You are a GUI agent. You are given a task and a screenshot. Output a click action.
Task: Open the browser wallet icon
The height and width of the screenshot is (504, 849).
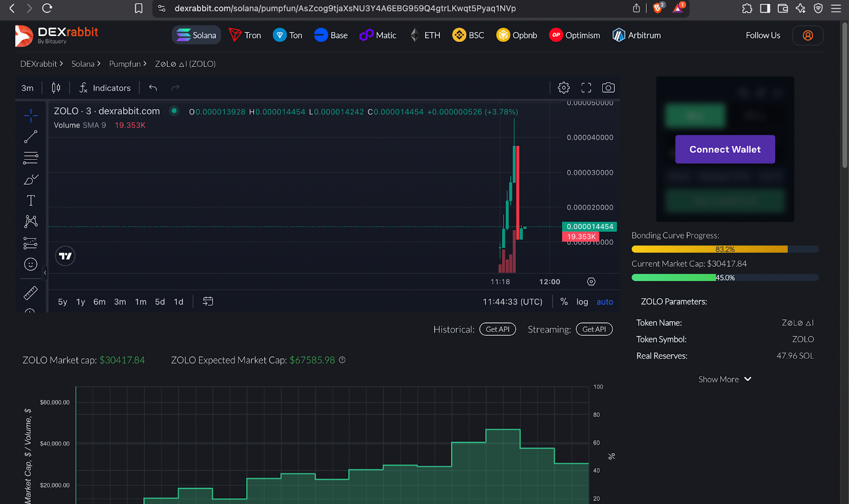[783, 8]
